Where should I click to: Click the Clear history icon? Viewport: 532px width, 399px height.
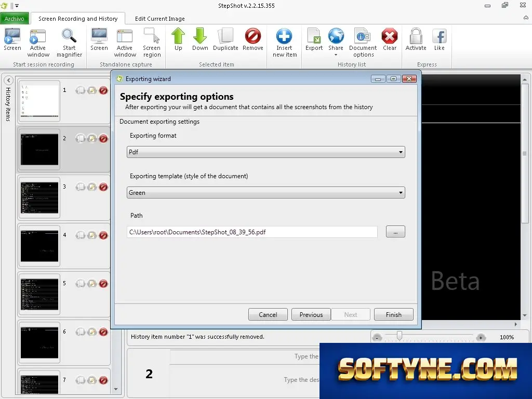tap(390, 36)
